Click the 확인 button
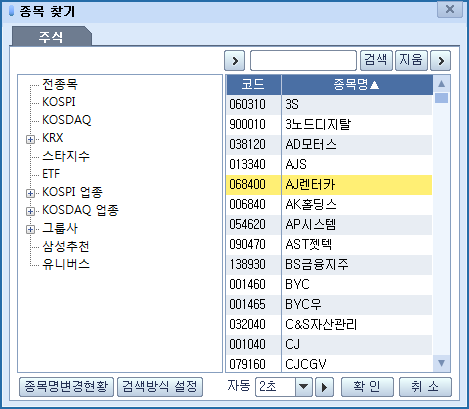This screenshot has height=409, width=469. 367,387
